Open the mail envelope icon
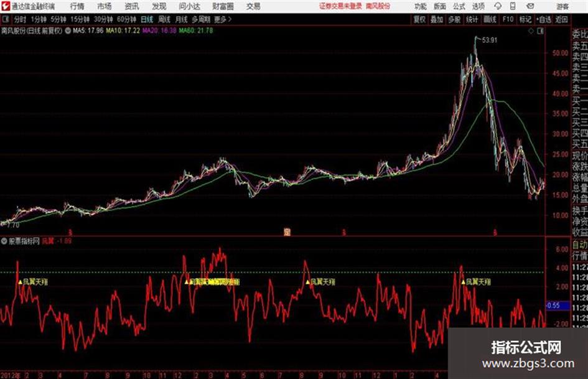 [530, 6]
